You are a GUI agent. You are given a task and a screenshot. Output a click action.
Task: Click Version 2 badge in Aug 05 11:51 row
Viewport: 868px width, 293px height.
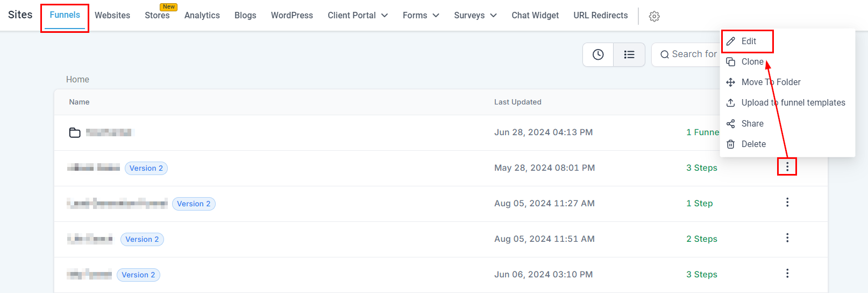pos(142,239)
